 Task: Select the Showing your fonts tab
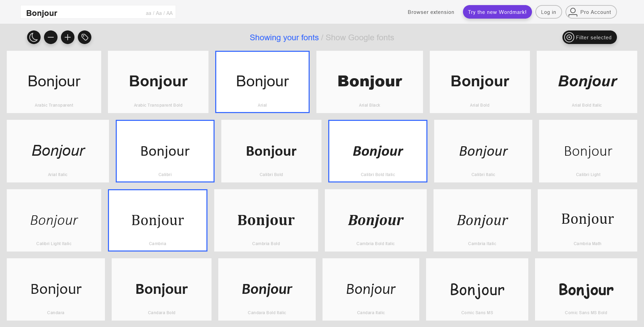284,38
